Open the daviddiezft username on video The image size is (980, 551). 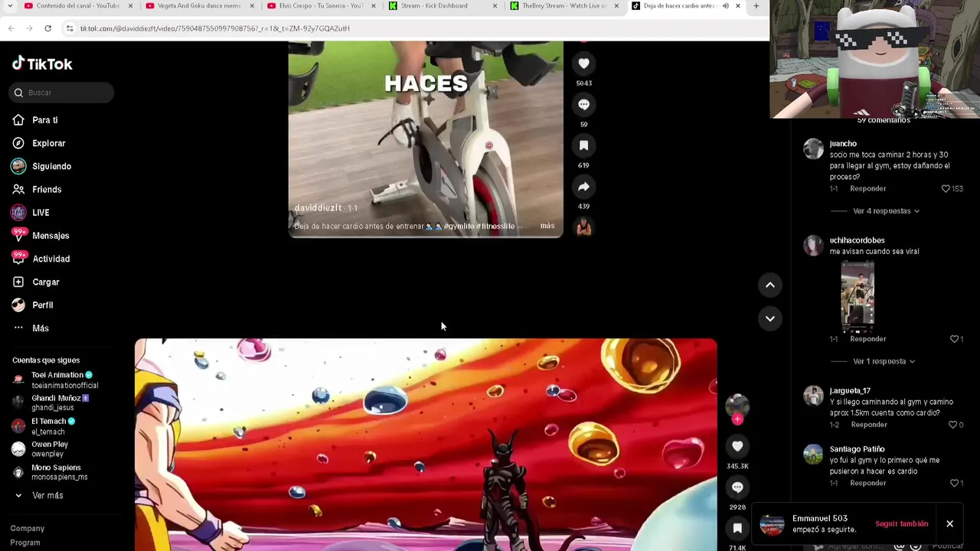pyautogui.click(x=318, y=208)
